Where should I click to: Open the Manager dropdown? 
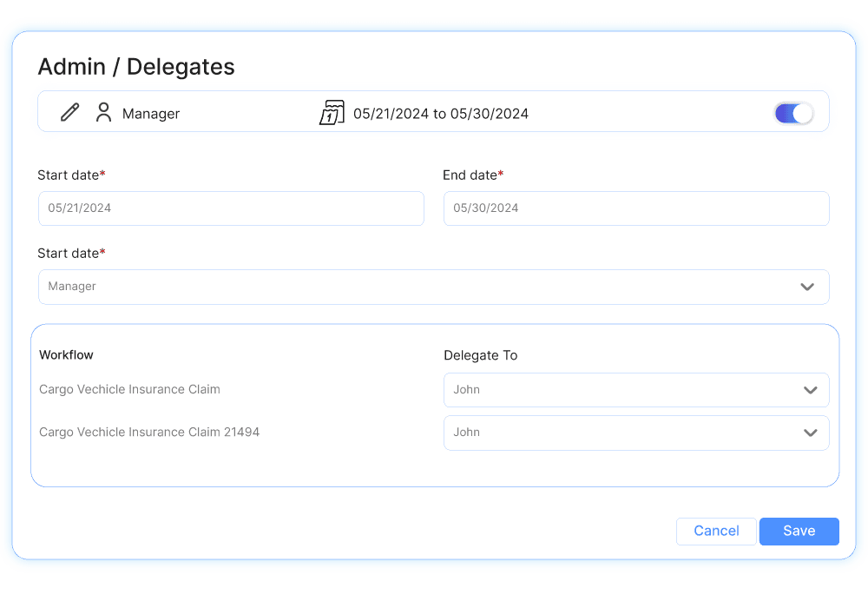coord(433,287)
